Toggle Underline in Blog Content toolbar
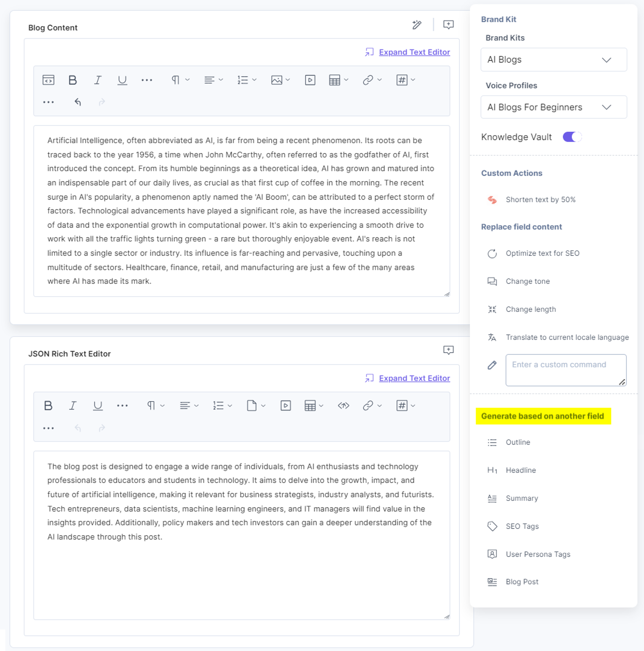644x651 pixels. [x=122, y=80]
